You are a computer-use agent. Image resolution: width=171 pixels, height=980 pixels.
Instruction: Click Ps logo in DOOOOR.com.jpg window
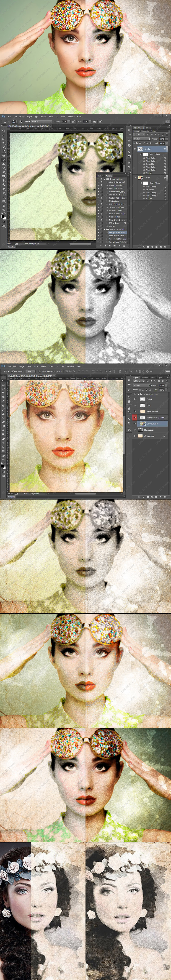(x=3, y=116)
